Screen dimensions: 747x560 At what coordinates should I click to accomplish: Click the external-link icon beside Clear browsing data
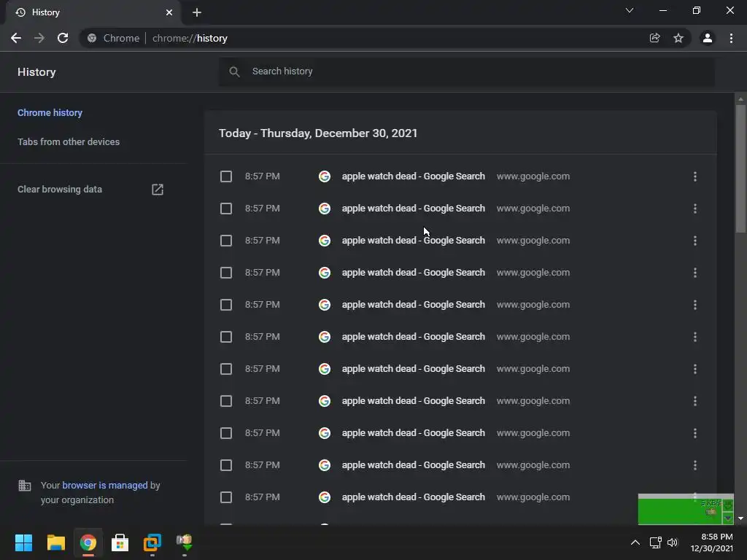(158, 190)
